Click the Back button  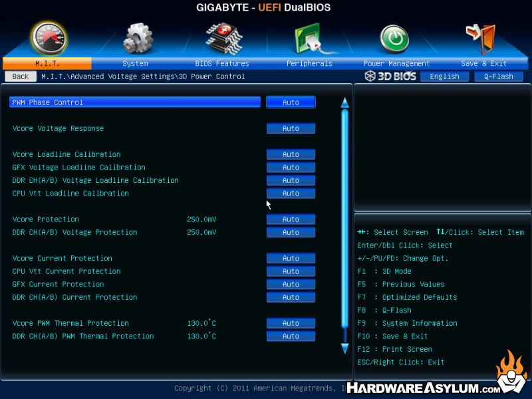pos(21,76)
